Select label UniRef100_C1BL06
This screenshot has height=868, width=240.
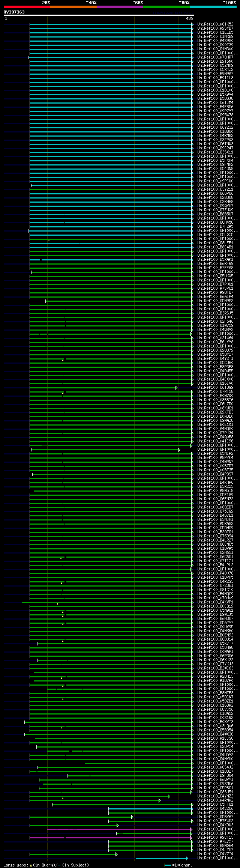click(x=215, y=90)
